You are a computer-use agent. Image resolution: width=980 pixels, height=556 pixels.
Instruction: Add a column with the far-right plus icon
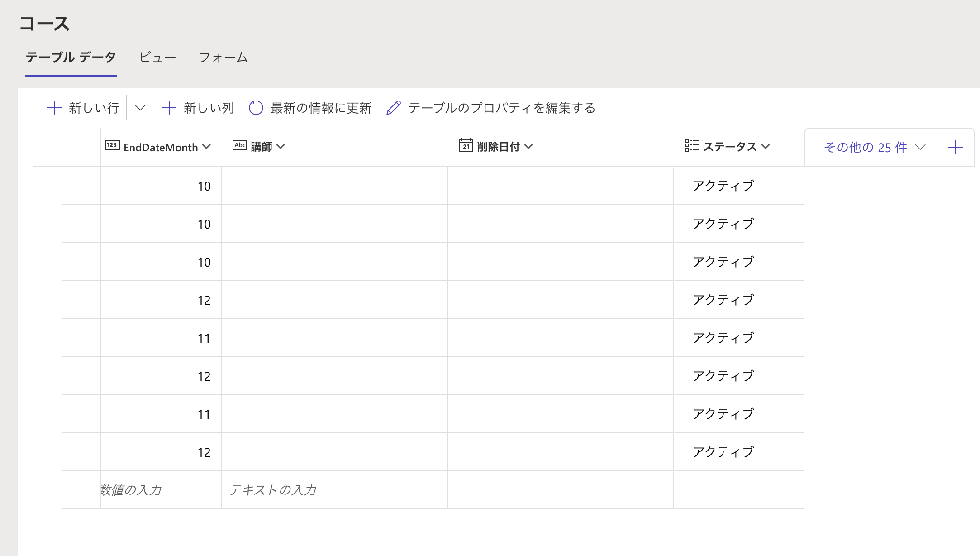pos(955,147)
